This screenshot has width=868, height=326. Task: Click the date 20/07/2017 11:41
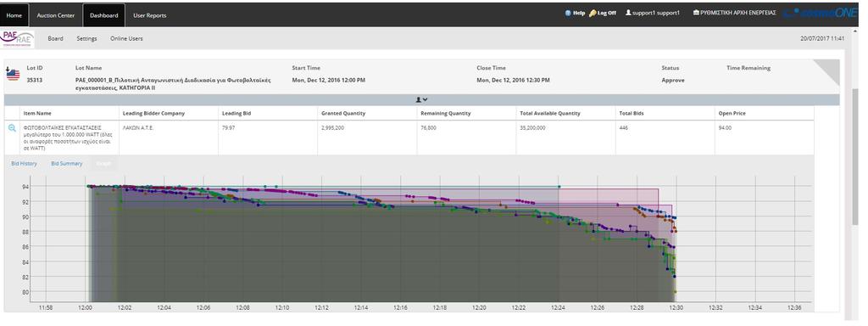822,39
